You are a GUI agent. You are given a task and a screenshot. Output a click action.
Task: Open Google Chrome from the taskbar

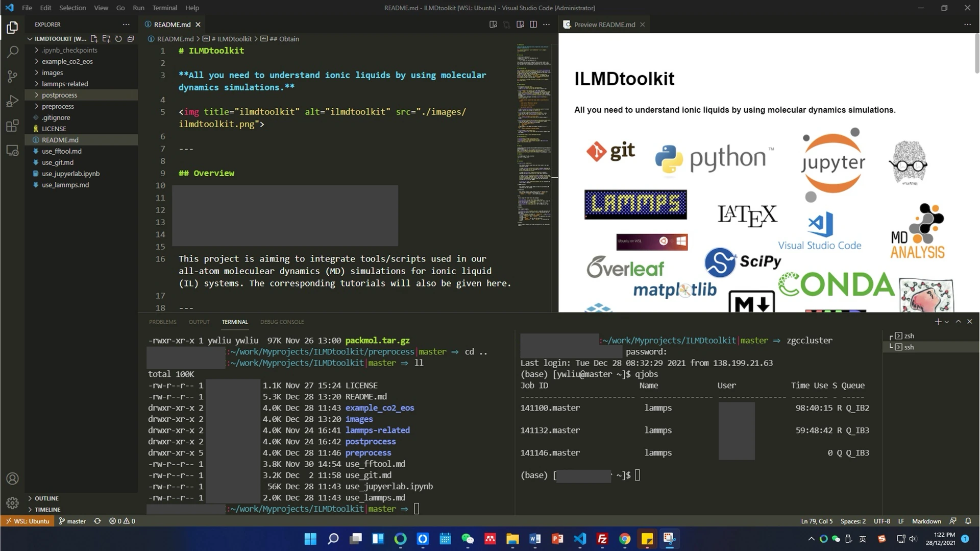point(625,539)
